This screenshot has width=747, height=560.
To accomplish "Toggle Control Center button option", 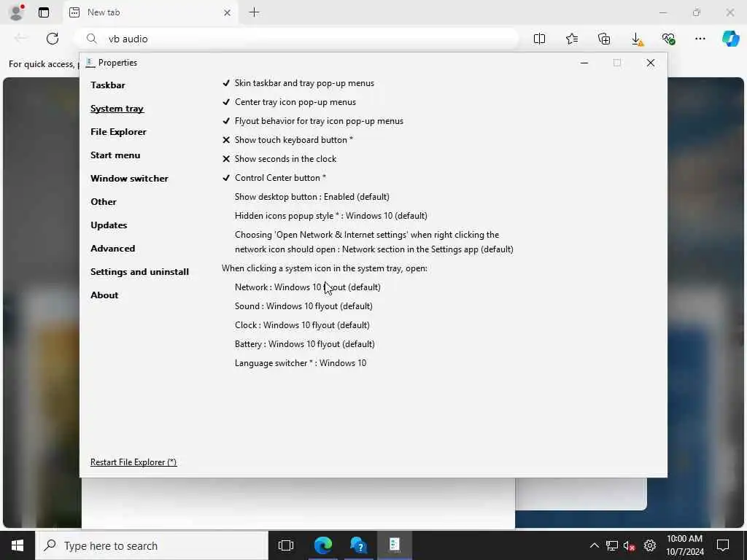I will (x=274, y=178).
